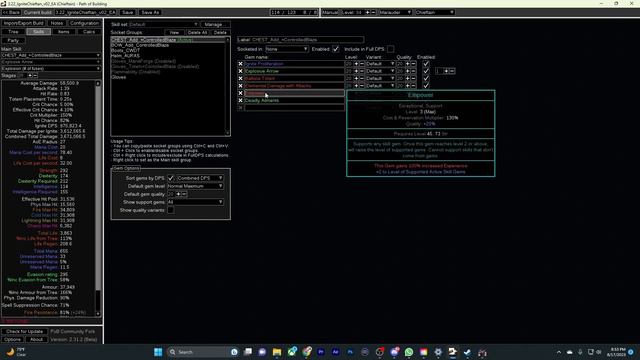Image resolution: width=640 pixels, height=360 pixels.
Task: Decrease Ignite Proliferation gem level
Action: pos(362,64)
